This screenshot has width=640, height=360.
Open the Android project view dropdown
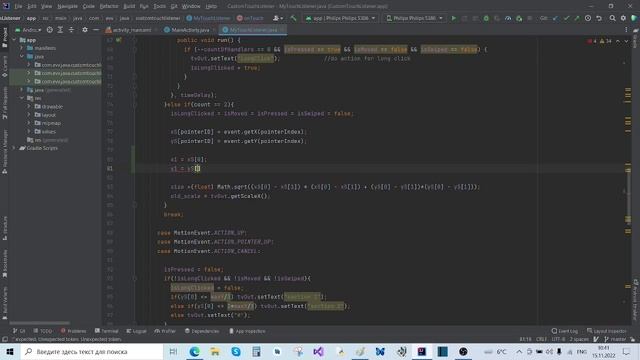[28, 30]
